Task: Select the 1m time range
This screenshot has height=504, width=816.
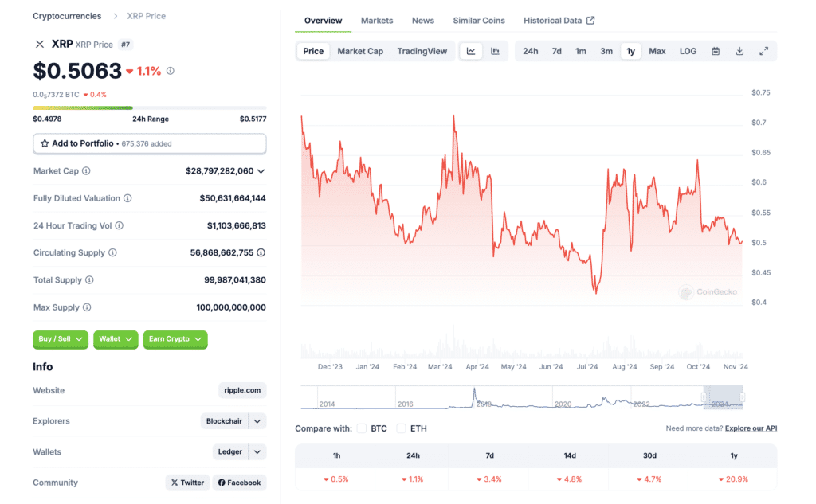Action: tap(581, 51)
